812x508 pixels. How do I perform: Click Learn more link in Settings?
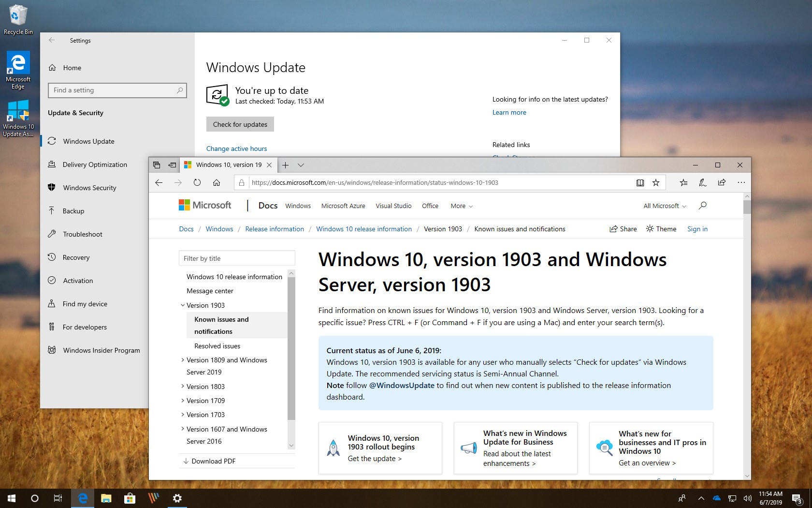point(509,112)
